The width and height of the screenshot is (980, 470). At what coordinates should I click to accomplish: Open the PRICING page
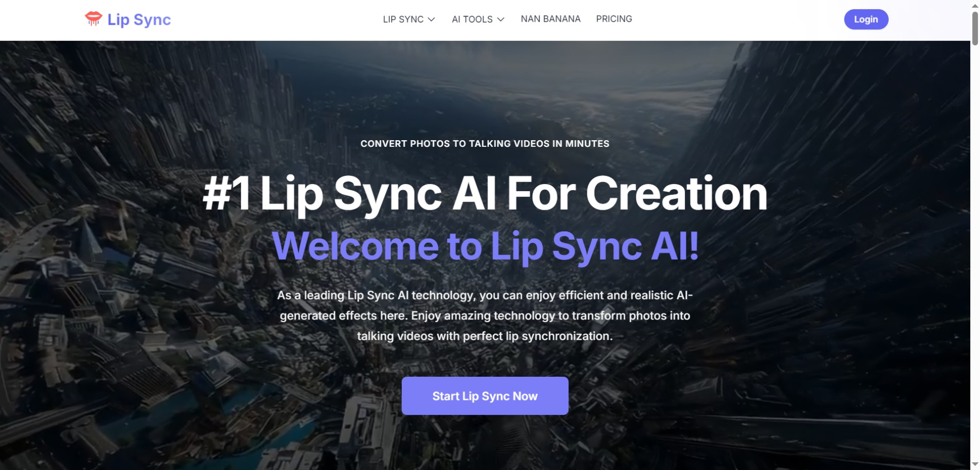click(x=614, y=19)
